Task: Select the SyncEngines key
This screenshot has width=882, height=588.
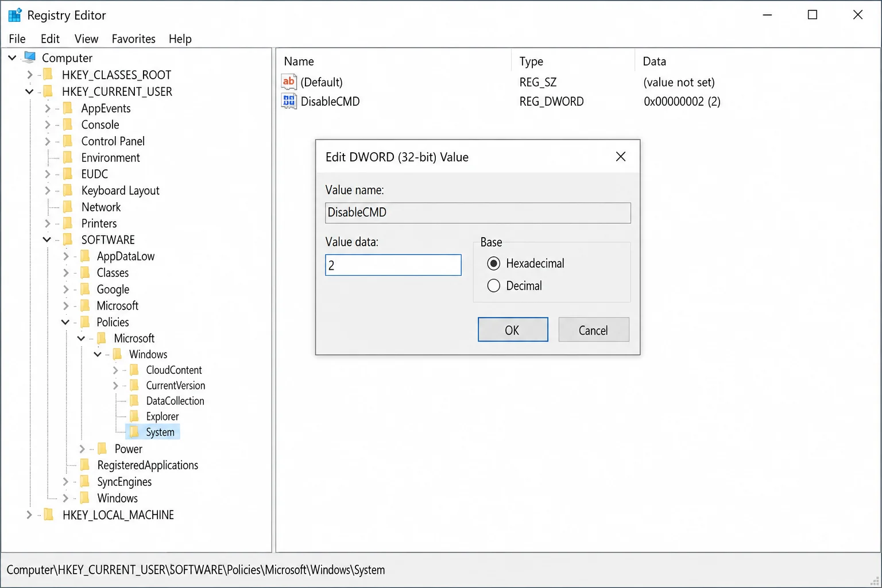Action: 124,482
